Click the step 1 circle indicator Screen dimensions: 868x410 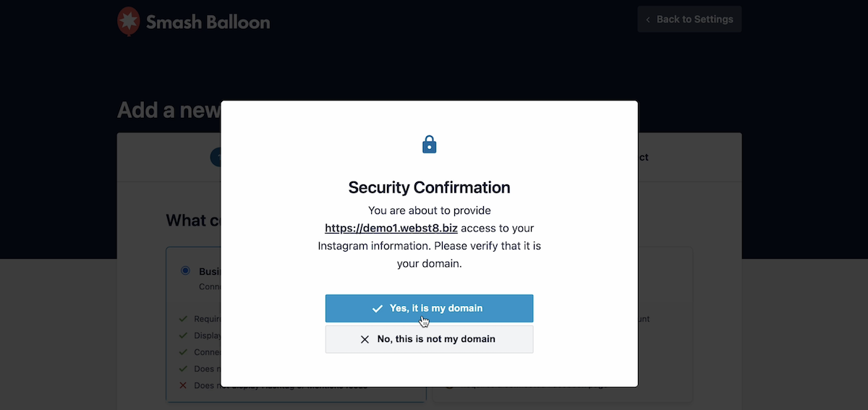[216, 157]
